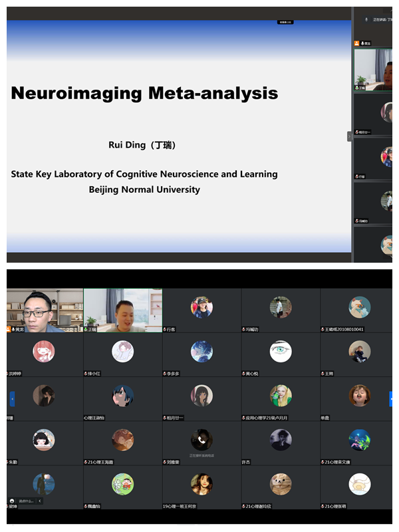Click the screen sharing status pill atop the slide
399x532 pixels.
[x=285, y=22]
